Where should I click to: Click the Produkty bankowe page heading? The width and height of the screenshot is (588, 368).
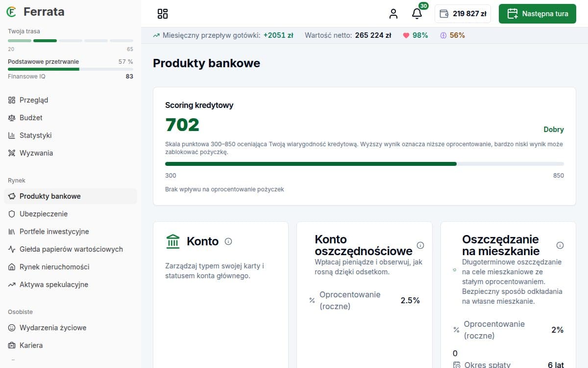click(x=206, y=63)
